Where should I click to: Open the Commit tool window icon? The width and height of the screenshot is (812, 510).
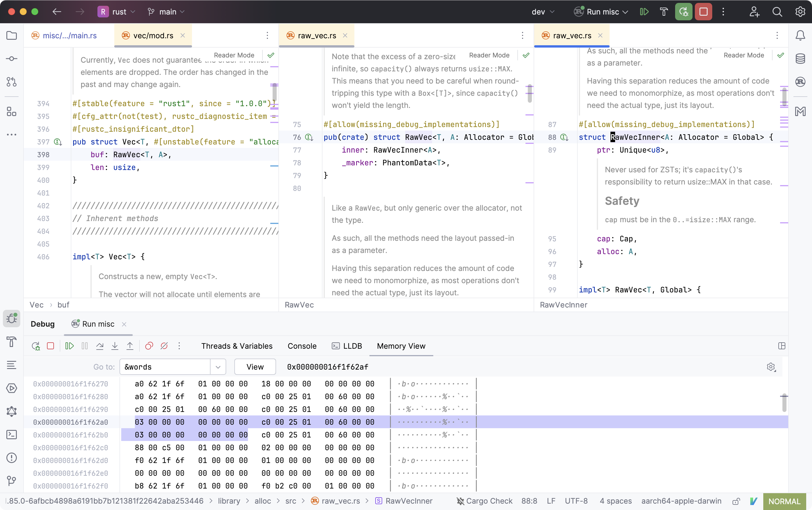tap(12, 59)
